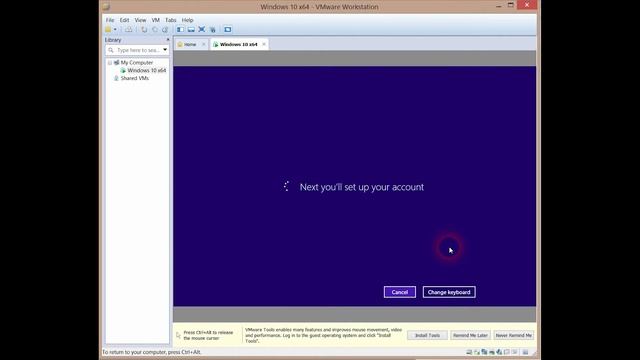Viewport: 640px width, 360px height.
Task: Open the Edit menu
Action: coord(124,20)
